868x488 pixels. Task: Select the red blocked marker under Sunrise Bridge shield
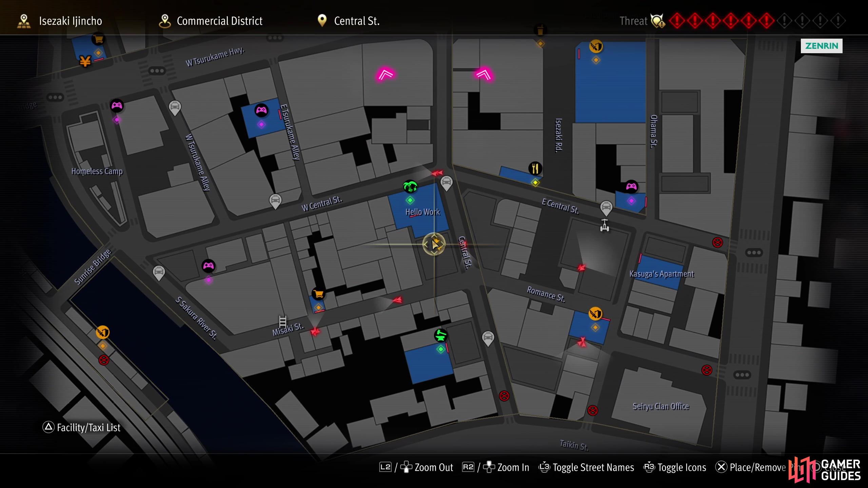coord(104,360)
